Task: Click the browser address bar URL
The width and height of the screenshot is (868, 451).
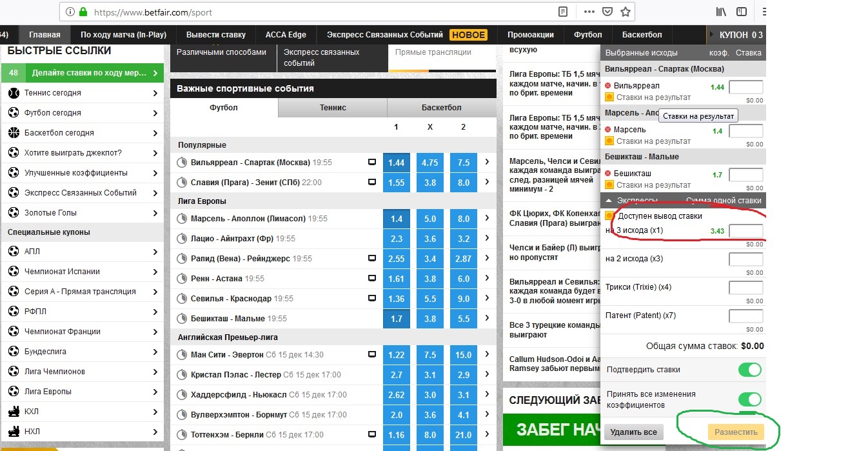Action: [x=153, y=12]
